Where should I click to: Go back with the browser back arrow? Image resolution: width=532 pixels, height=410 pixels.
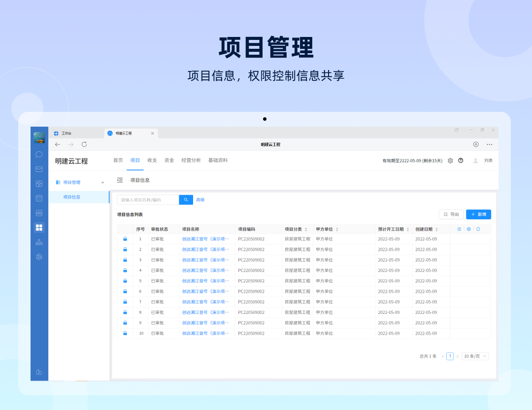click(58, 144)
